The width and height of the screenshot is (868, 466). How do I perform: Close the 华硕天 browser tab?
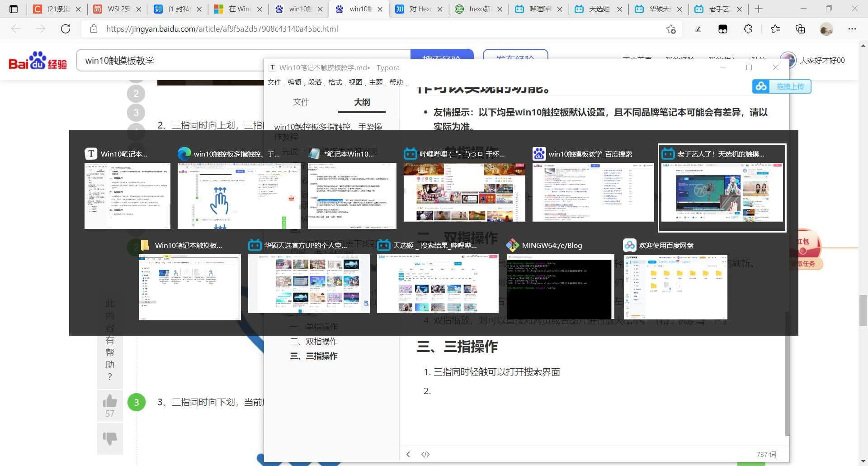click(x=679, y=9)
